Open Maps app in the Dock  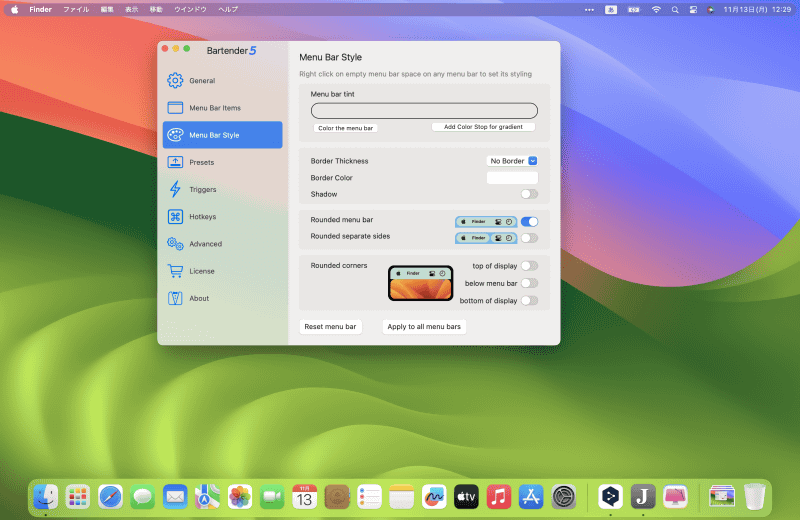(207, 497)
